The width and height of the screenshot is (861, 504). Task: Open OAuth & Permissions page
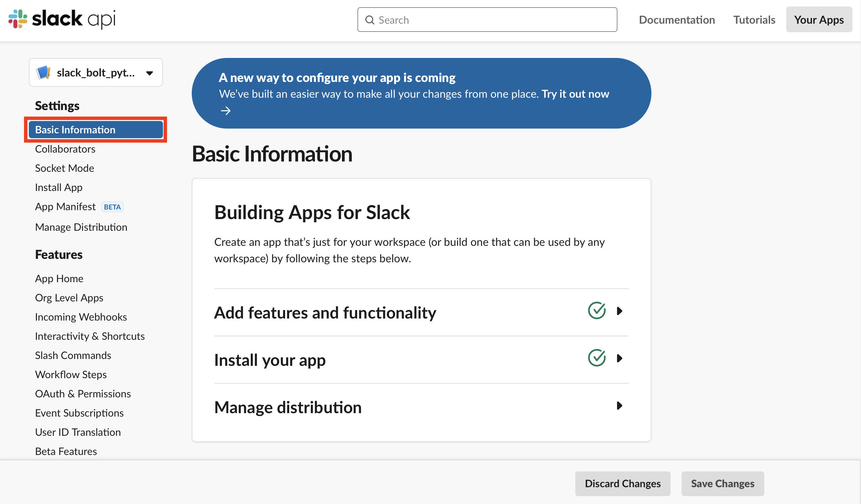click(x=83, y=394)
